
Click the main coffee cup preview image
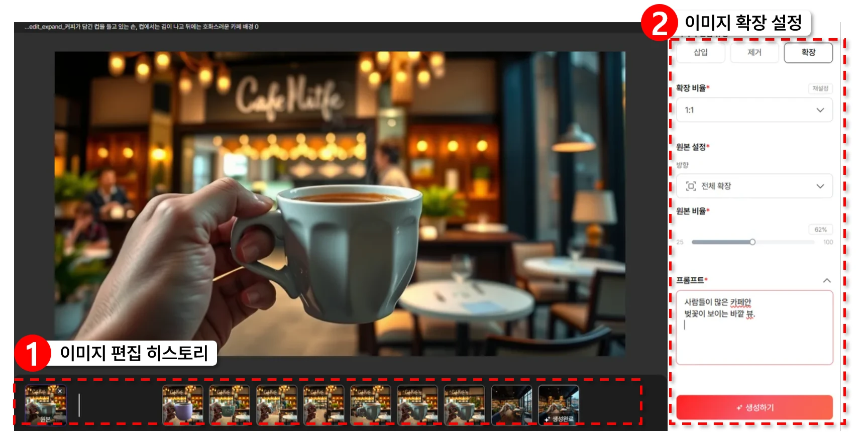click(340, 204)
